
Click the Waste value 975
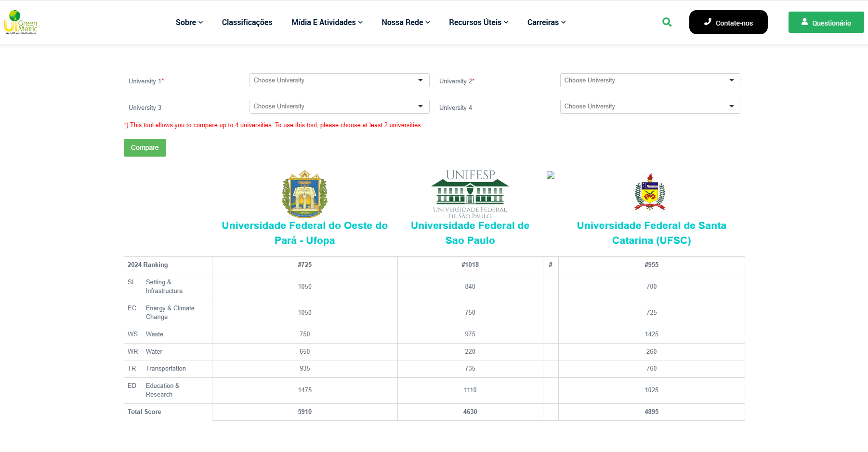click(470, 334)
